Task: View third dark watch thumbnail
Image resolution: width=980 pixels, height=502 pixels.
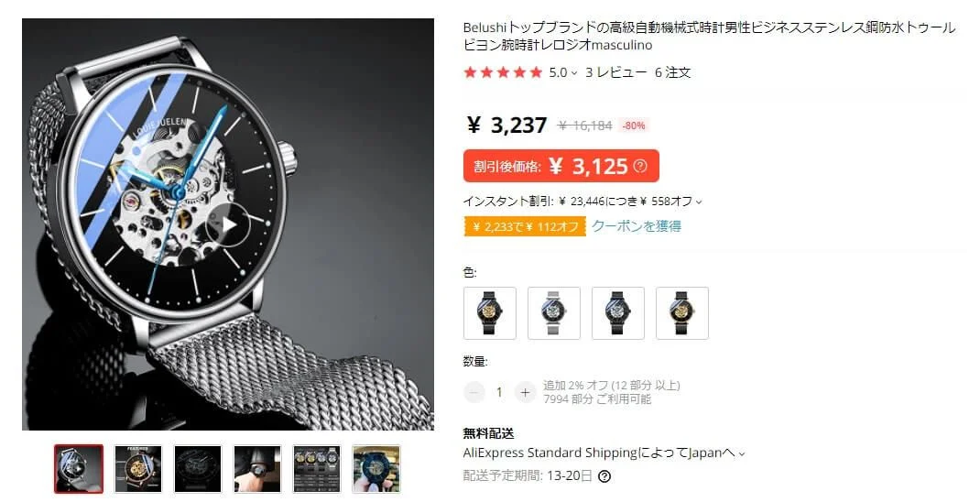Action: (198, 469)
